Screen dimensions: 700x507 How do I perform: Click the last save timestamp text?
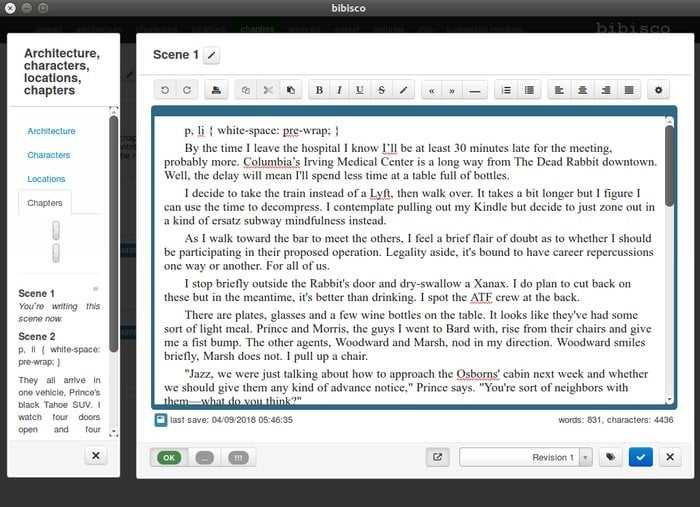231,420
